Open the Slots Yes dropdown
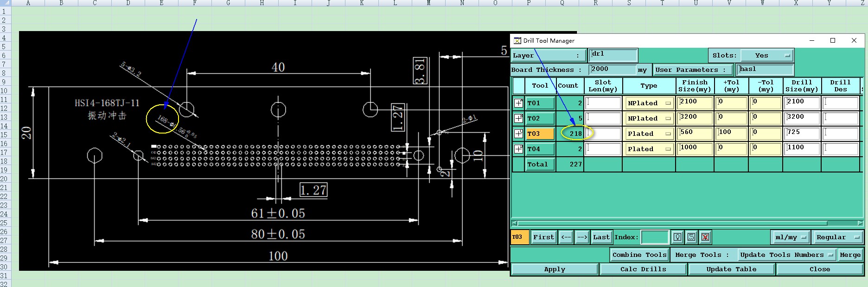 pyautogui.click(x=767, y=55)
